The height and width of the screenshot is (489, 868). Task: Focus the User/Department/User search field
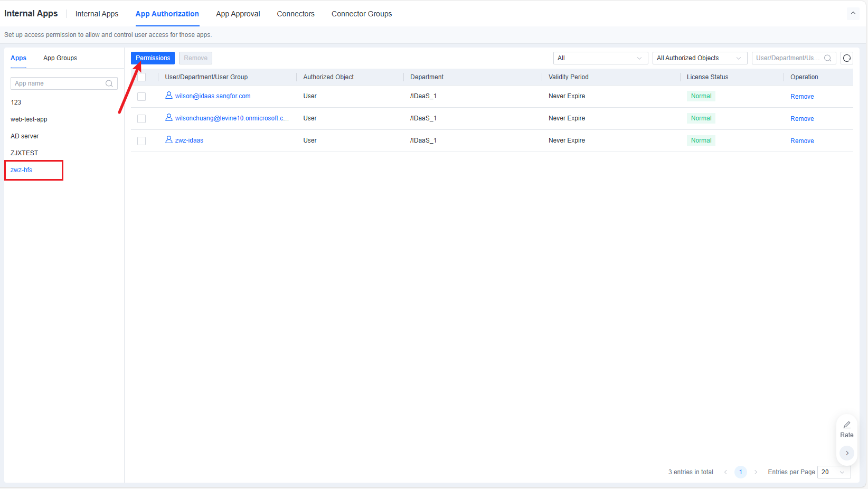pyautogui.click(x=794, y=58)
